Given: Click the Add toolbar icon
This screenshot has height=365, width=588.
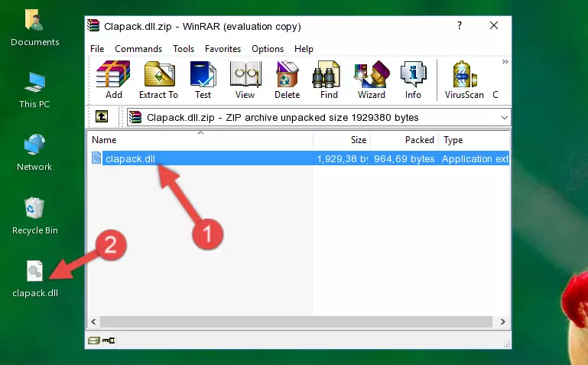Looking at the screenshot, I should point(113,80).
